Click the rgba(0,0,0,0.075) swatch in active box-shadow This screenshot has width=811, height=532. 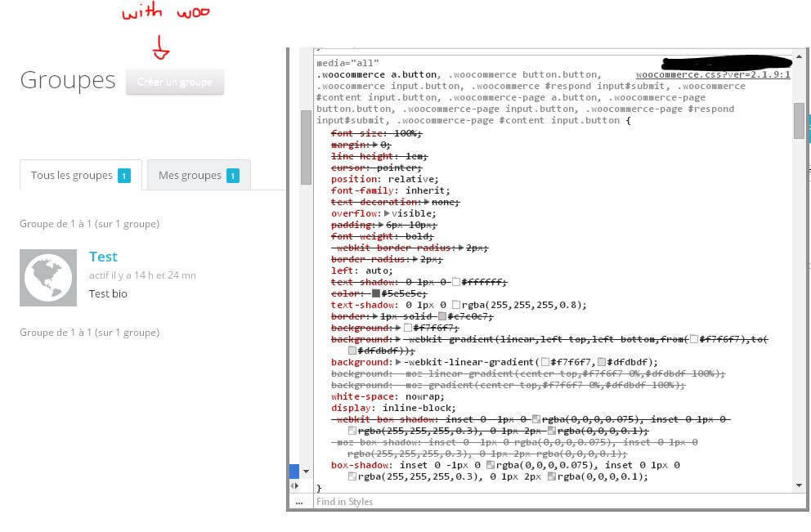point(490,465)
